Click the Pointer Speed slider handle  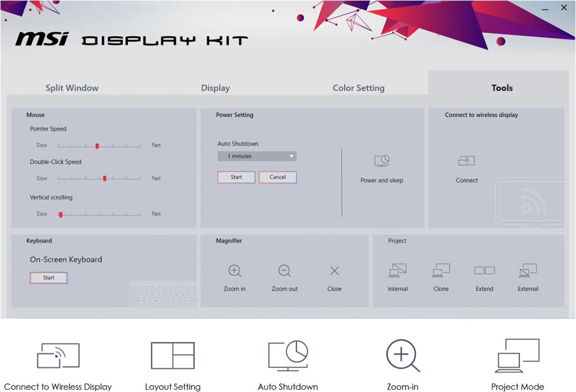(x=97, y=146)
